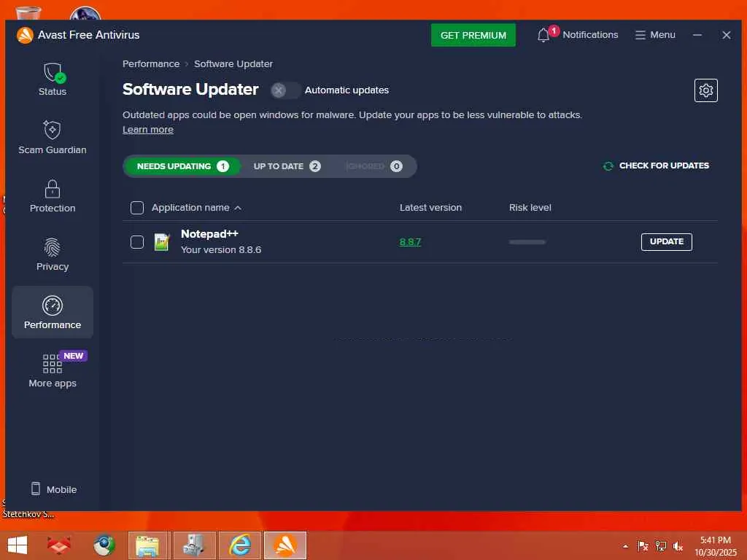Open the 8.8.7 latest version link
Screen dimensions: 747x560
[410, 242]
